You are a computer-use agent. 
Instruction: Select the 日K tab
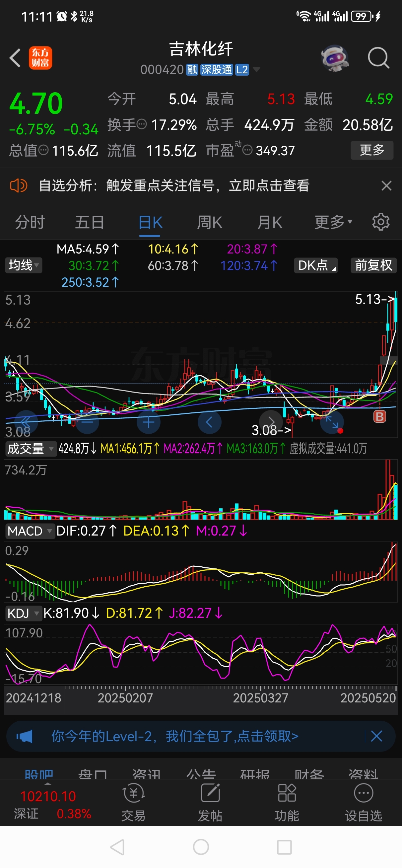tap(150, 222)
